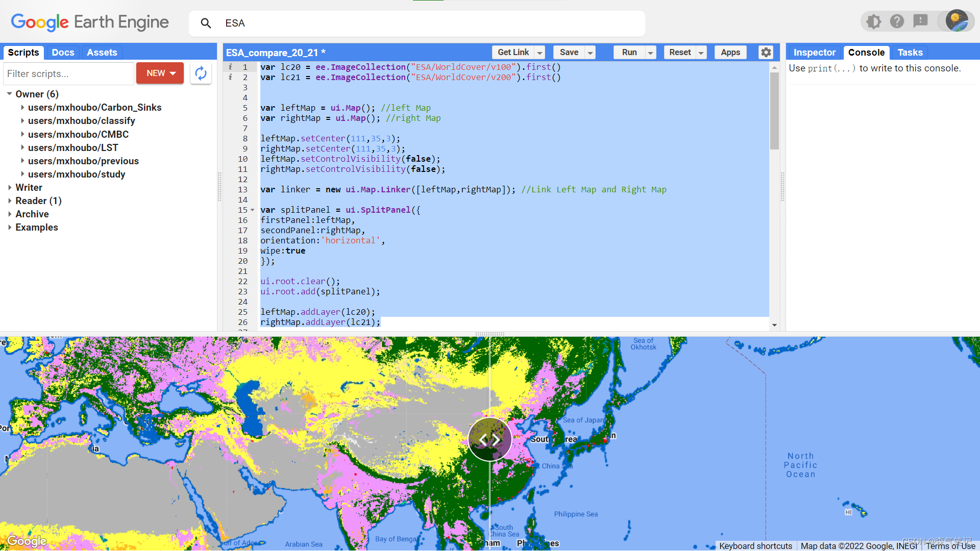The width and height of the screenshot is (980, 551).
Task: Expand users/mxhoubo/Carbon_Sinks repository
Action: click(x=22, y=107)
